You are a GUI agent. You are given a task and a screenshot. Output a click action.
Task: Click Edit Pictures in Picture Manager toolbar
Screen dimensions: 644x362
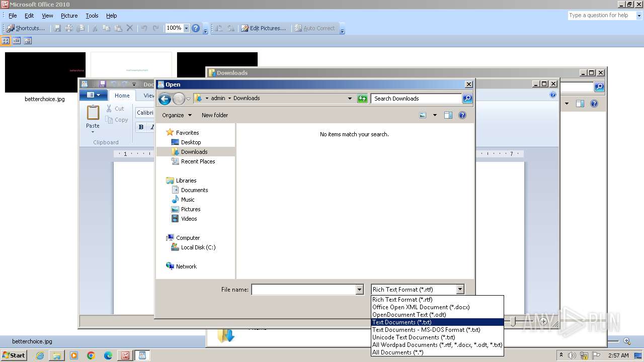[x=263, y=28]
